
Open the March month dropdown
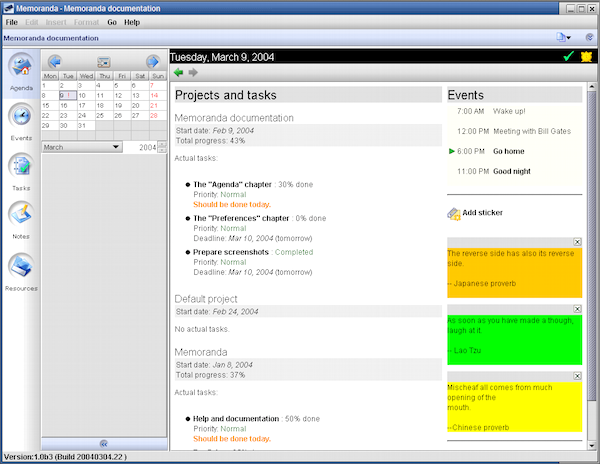(82, 147)
